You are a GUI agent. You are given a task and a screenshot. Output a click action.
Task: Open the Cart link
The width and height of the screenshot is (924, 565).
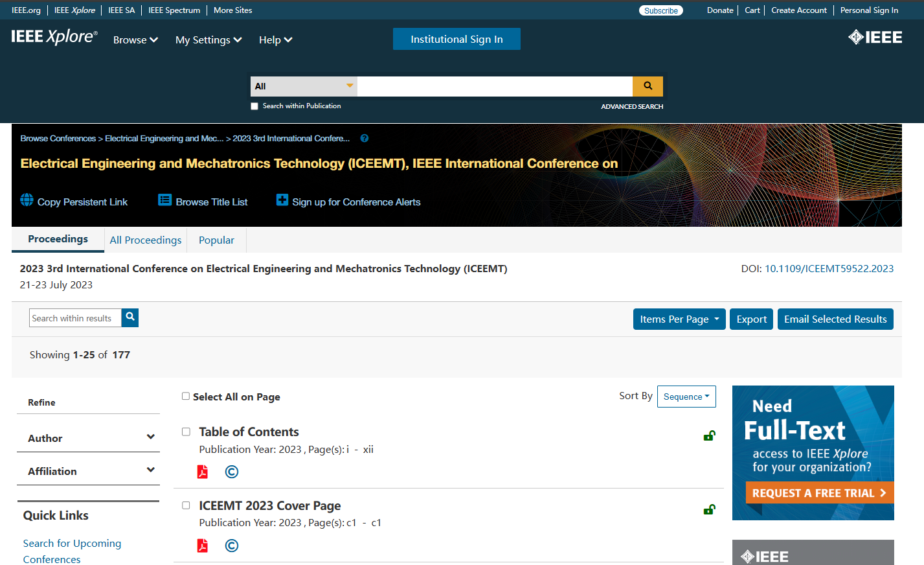pyautogui.click(x=752, y=10)
